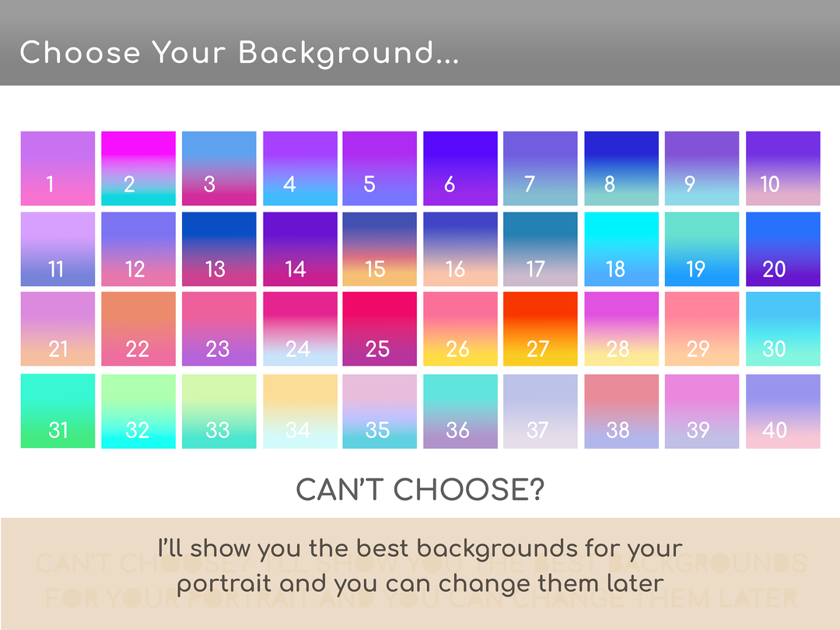Choose background swatch number 40
The width and height of the screenshot is (840, 630).
[782, 411]
